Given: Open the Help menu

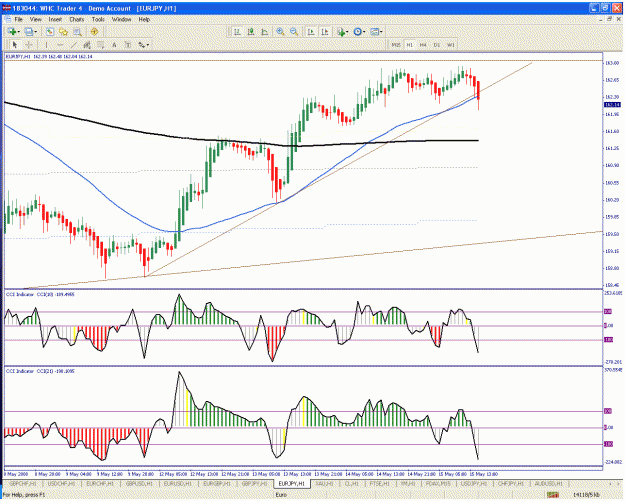Looking at the screenshot, I should [144, 19].
